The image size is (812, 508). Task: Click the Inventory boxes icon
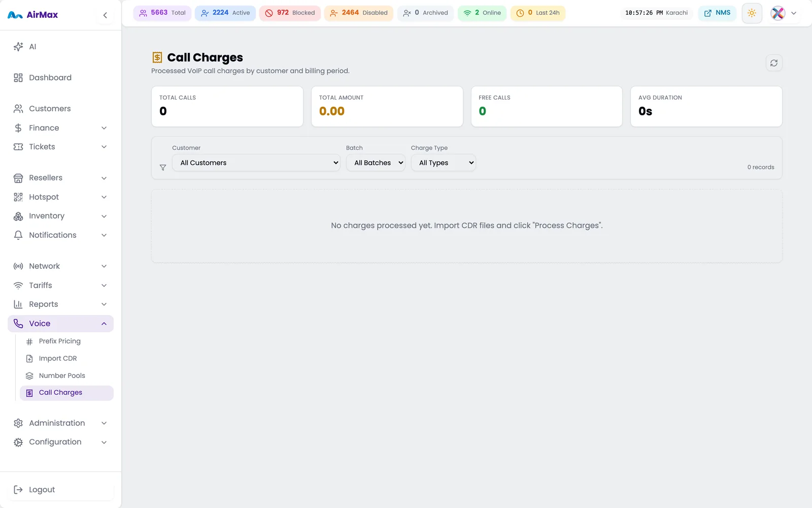[x=18, y=216]
